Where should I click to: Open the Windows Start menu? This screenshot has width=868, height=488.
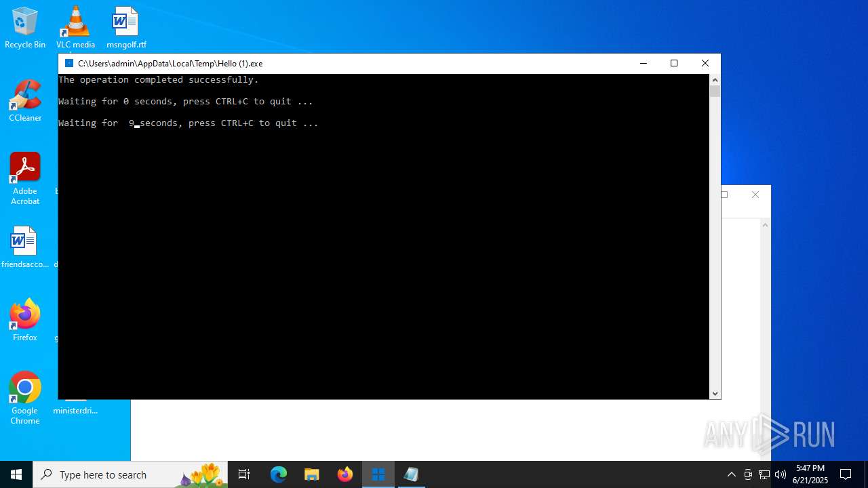(16, 474)
